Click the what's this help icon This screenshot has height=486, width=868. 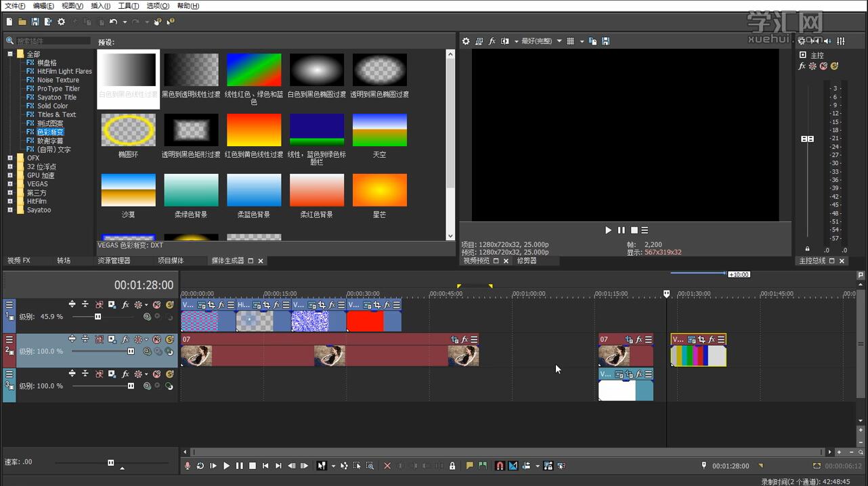click(171, 22)
